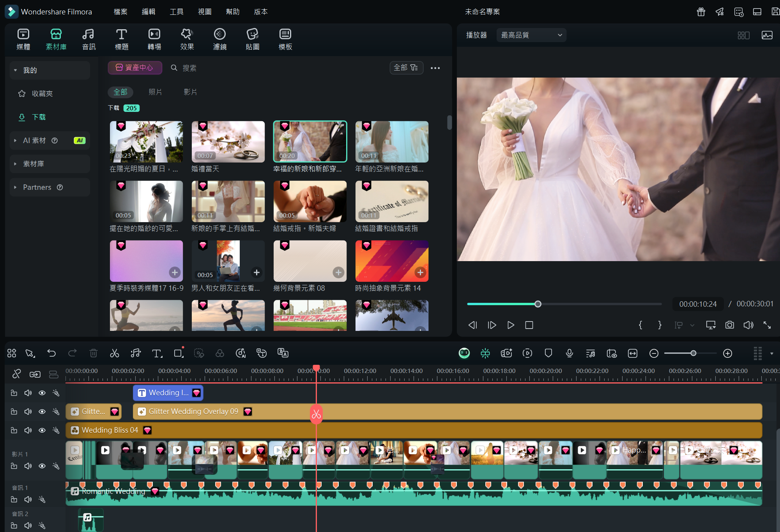This screenshot has height=532, width=780.
Task: Open the 視圖 menu
Action: tap(205, 12)
